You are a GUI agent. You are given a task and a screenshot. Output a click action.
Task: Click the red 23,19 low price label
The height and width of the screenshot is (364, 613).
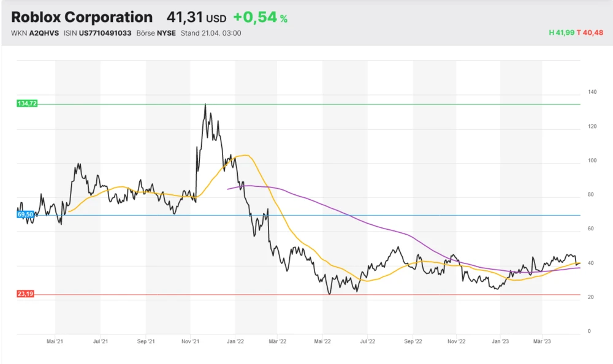point(26,294)
